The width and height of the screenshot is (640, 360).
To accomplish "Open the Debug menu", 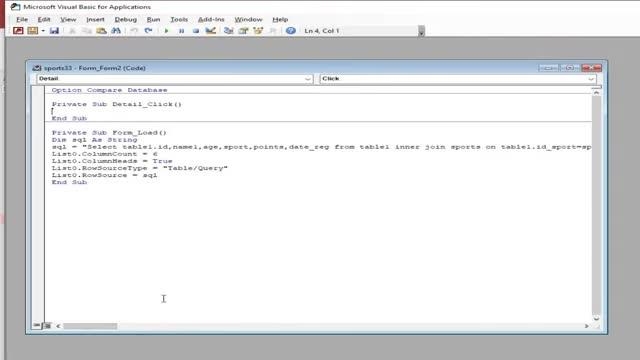I will [x=126, y=19].
